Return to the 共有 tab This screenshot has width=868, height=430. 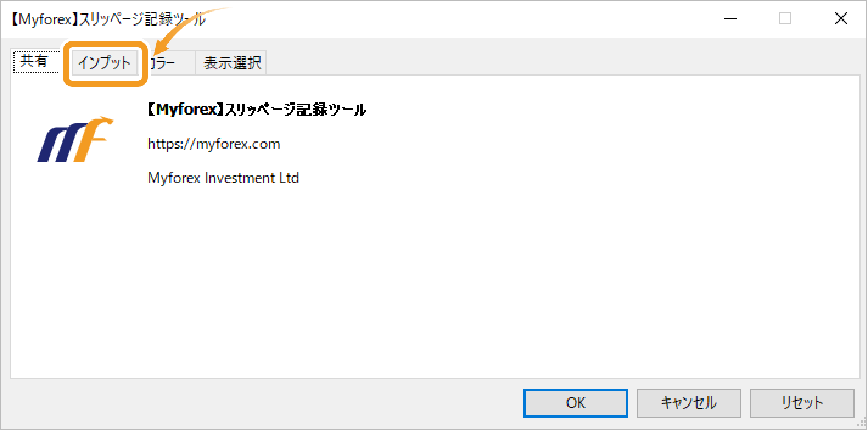click(x=35, y=62)
